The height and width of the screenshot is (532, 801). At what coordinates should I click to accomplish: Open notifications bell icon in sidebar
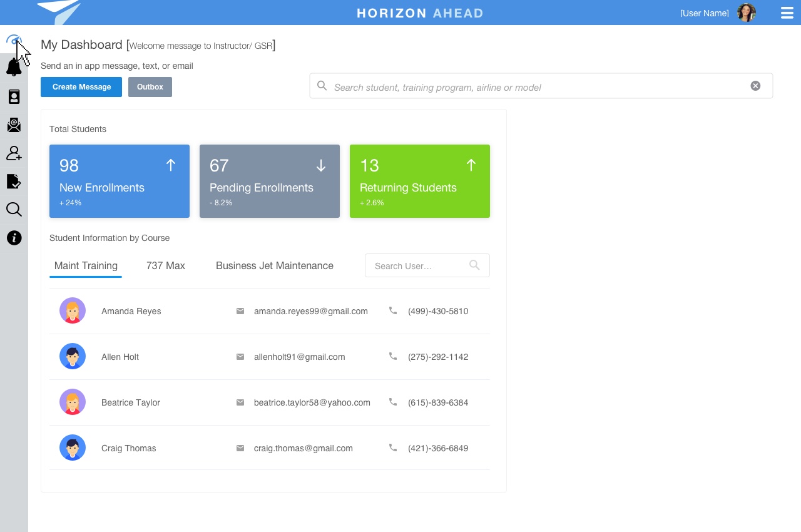point(14,67)
